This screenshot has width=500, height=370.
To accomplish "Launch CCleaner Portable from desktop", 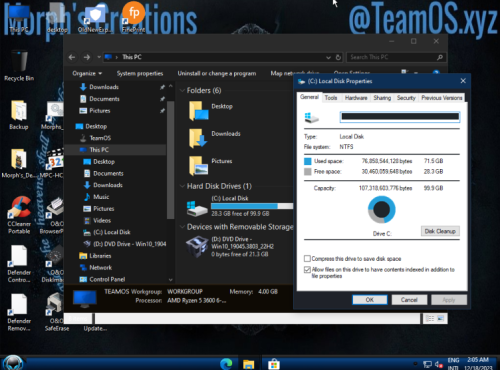I will tap(19, 215).
